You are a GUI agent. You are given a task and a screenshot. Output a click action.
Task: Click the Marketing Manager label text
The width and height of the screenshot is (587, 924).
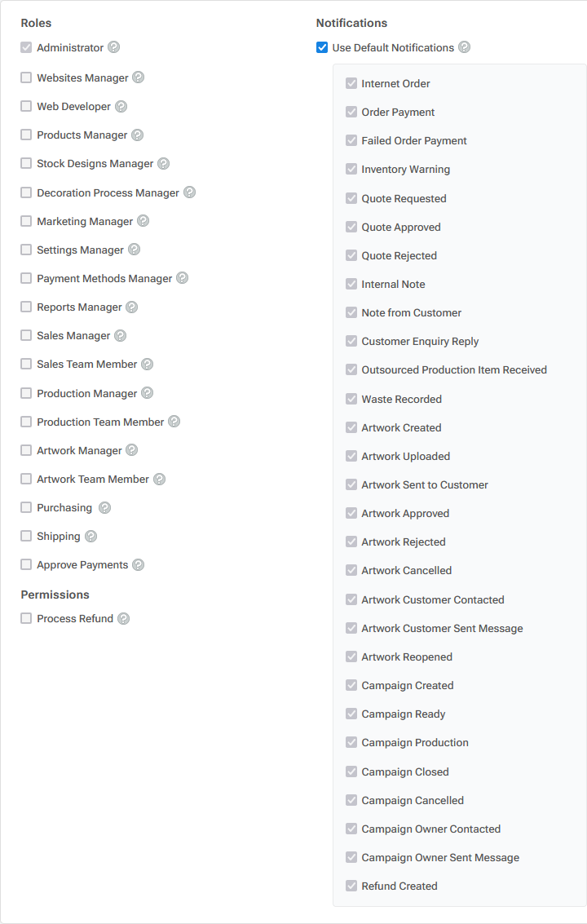(x=86, y=221)
